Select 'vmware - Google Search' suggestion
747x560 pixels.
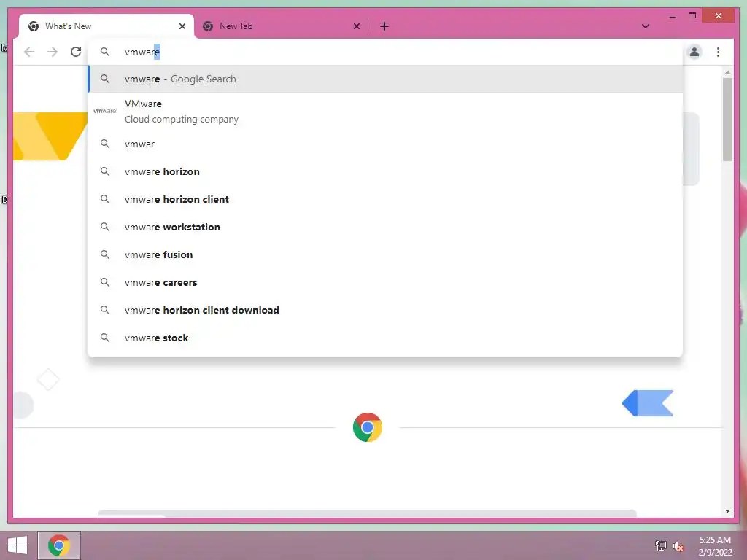click(385, 79)
